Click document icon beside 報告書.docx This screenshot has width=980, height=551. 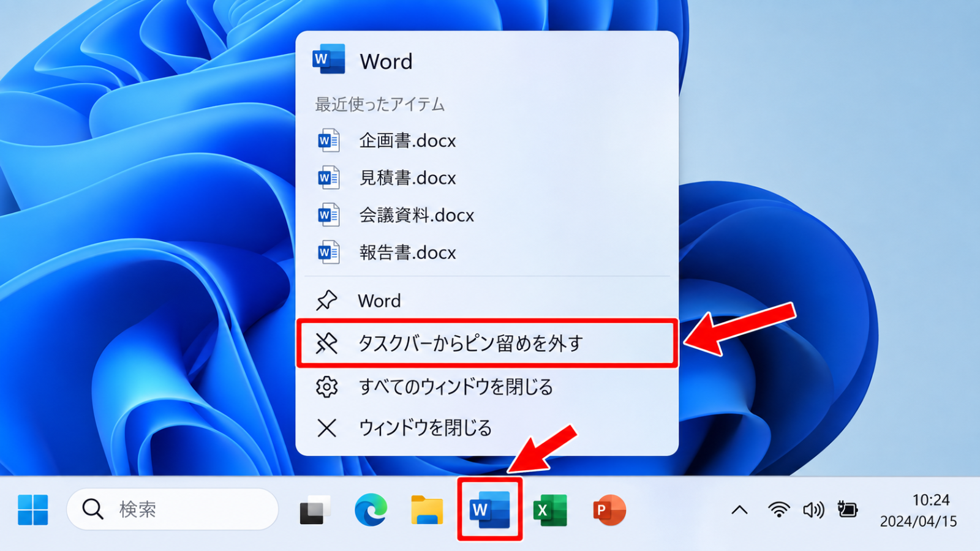(328, 252)
